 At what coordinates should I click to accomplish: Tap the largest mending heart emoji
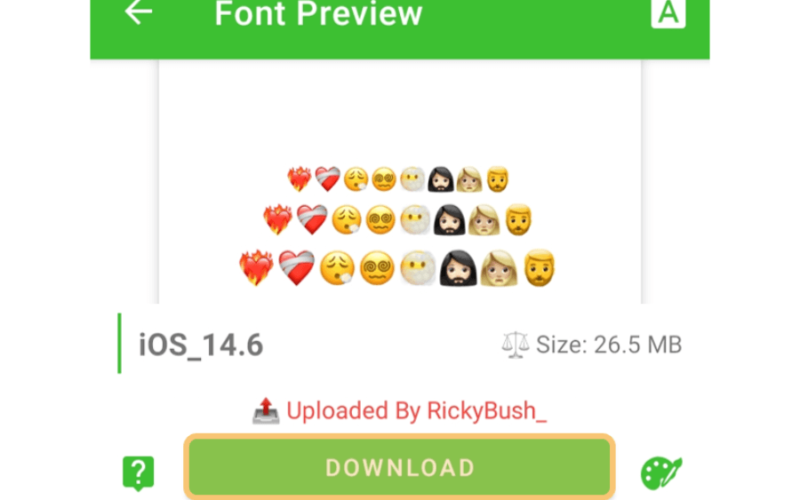tap(296, 268)
